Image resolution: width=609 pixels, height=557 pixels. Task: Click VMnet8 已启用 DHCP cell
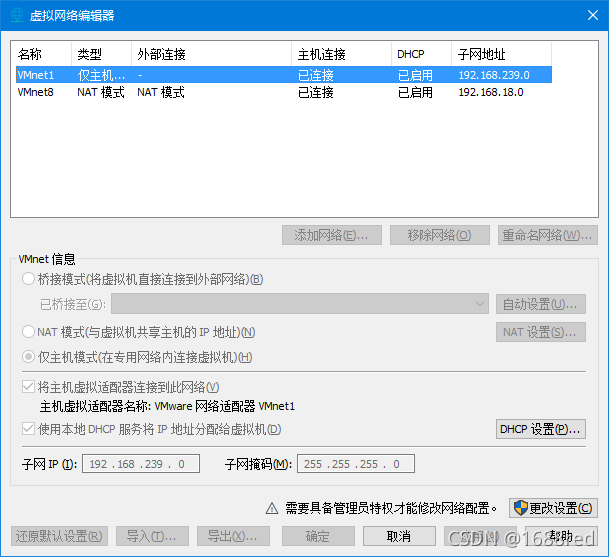[415, 92]
